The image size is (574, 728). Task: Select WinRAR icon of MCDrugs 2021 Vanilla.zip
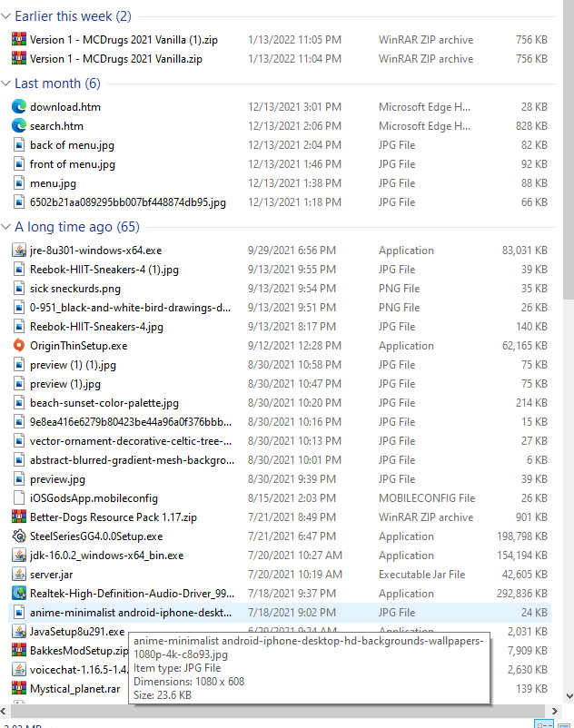(x=18, y=58)
